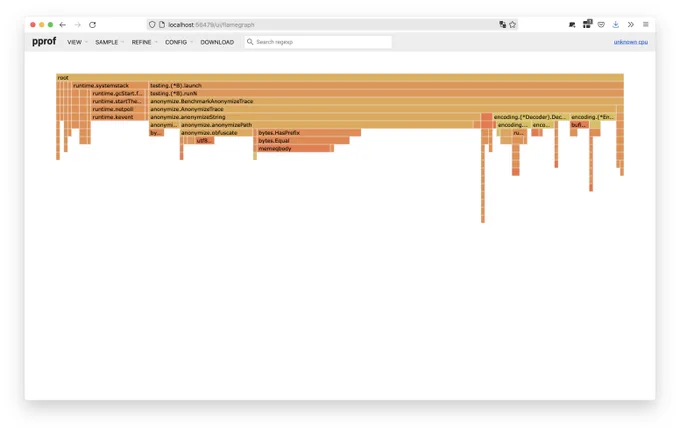
Task: Open the unknown cpu link
Action: (631, 42)
